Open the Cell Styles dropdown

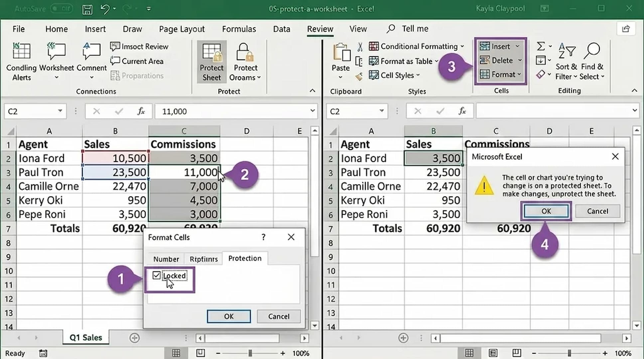(394, 75)
